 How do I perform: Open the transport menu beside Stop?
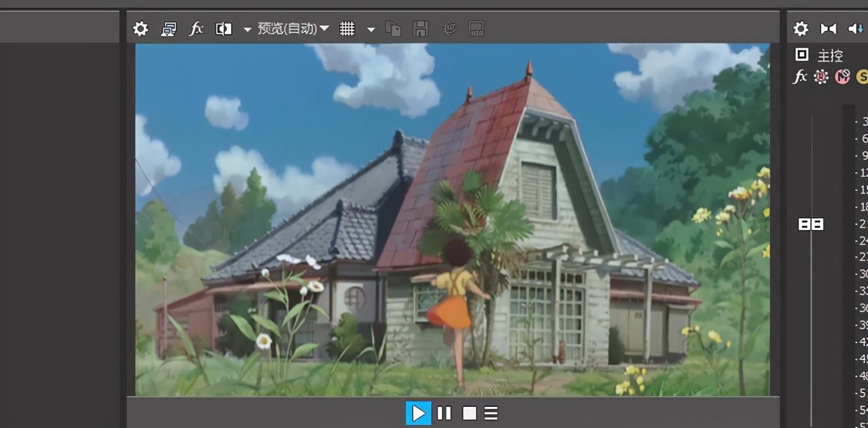(x=491, y=413)
